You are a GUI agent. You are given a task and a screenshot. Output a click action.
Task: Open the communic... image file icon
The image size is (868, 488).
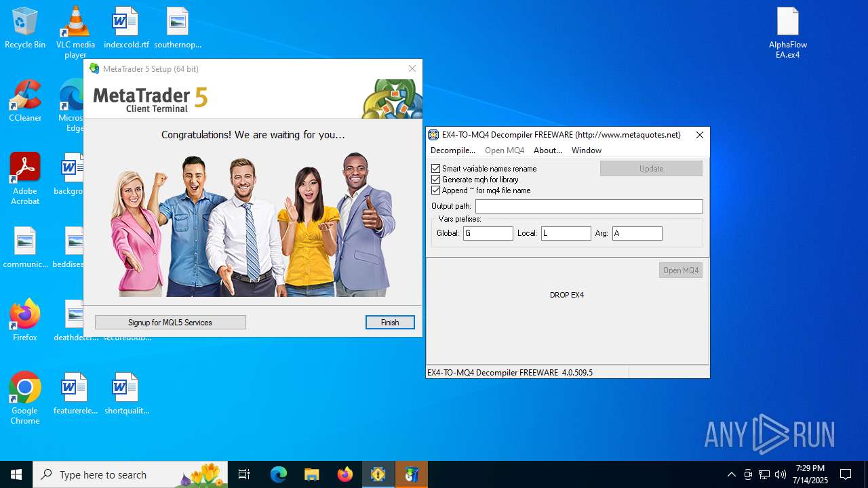25,247
